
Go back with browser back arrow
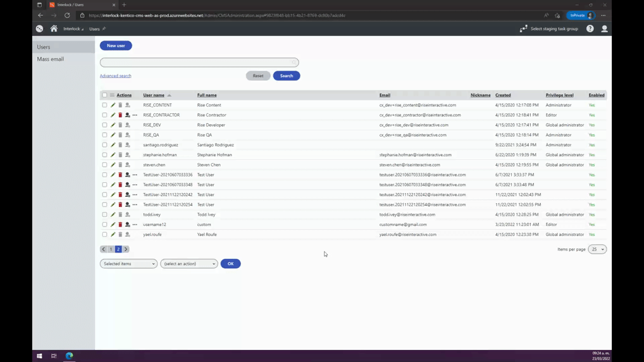pyautogui.click(x=40, y=15)
